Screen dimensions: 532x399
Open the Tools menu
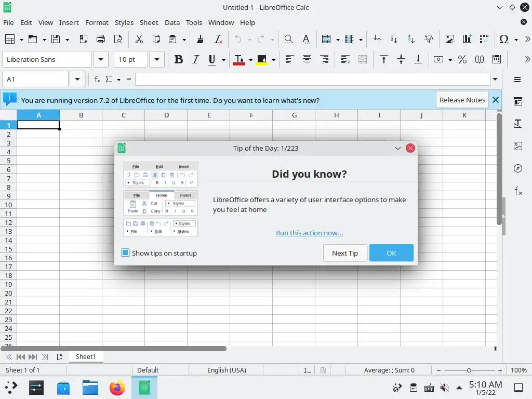(194, 22)
